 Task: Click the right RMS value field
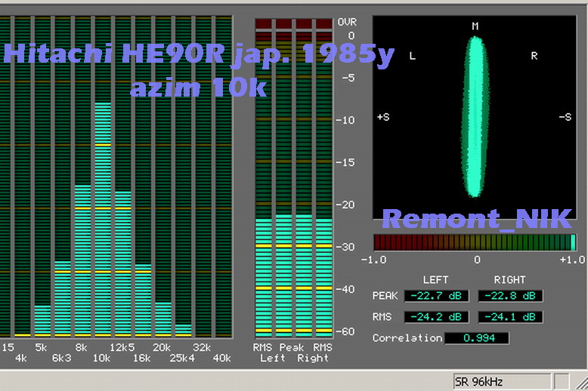(510, 317)
